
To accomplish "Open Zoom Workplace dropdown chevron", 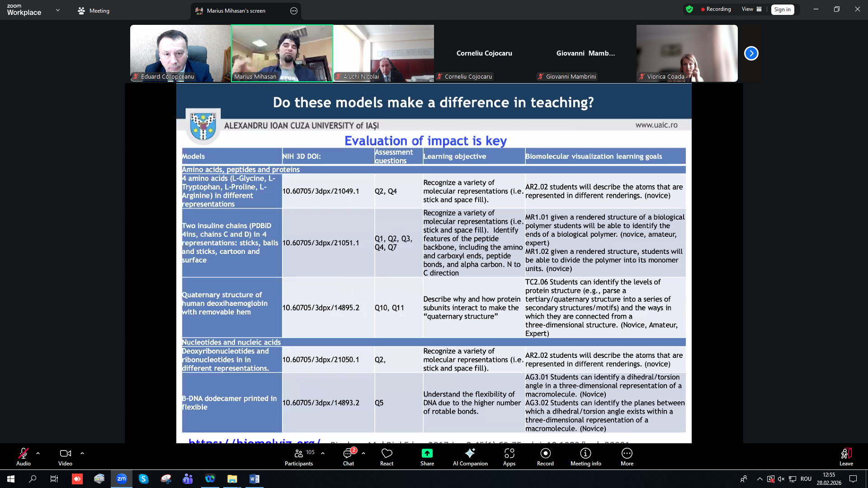I will point(58,10).
